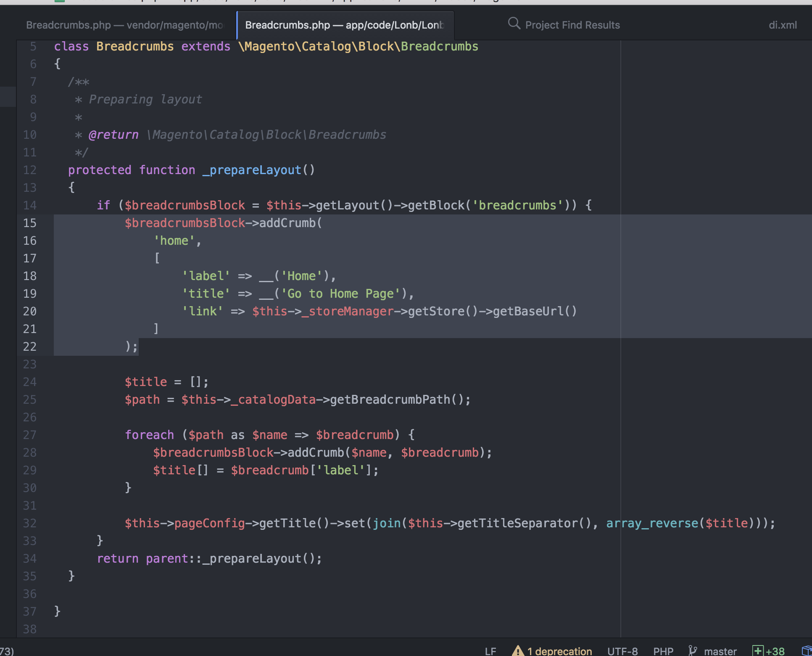Screen dimensions: 812x656
Task: Click the 'Preparing layout' comment text
Action: [x=145, y=99]
